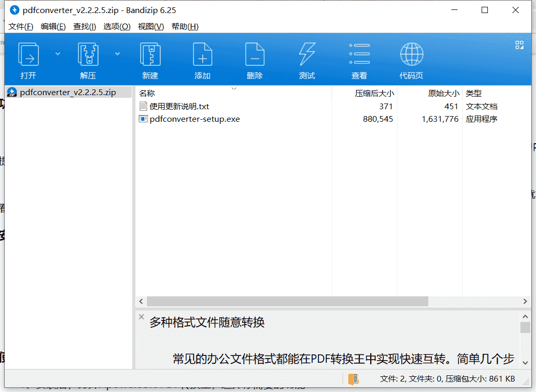Select the file 使用更新说明.txt

coord(179,106)
